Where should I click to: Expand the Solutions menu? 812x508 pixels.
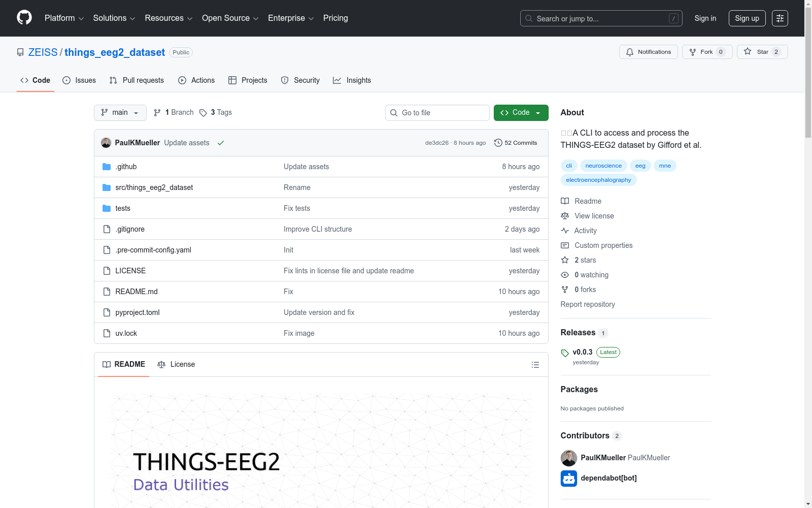tap(114, 18)
